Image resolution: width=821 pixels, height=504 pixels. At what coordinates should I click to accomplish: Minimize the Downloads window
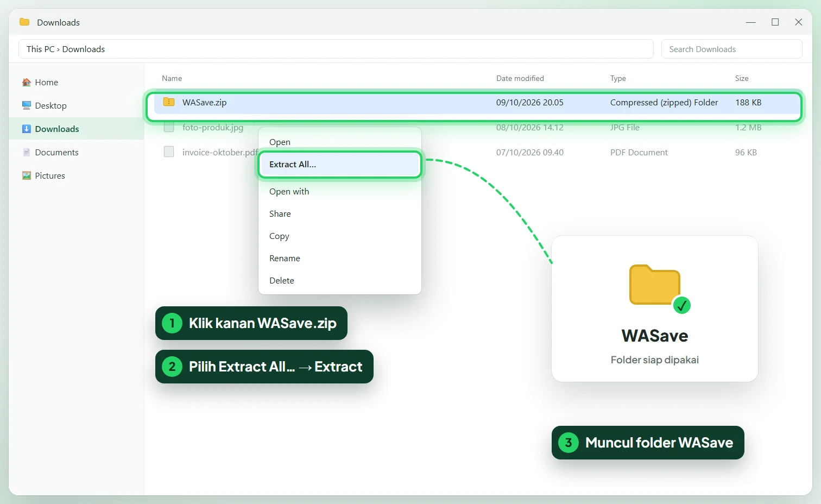pos(751,22)
